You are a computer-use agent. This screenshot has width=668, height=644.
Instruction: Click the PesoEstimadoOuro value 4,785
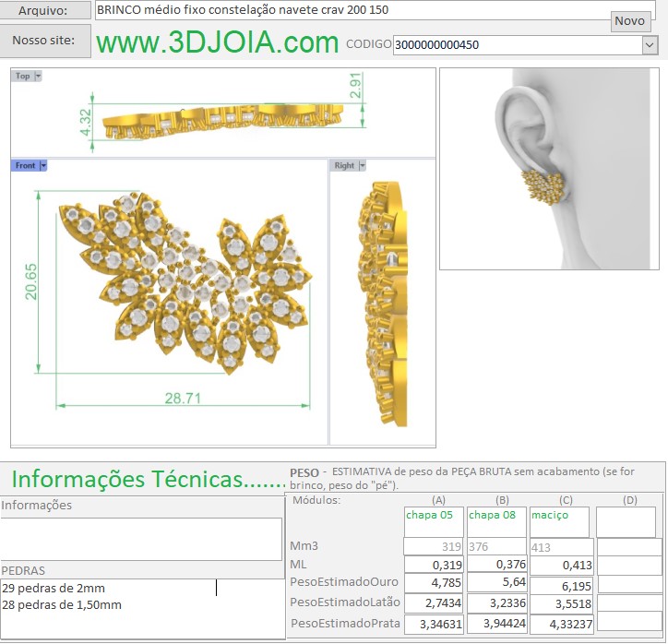pos(434,582)
